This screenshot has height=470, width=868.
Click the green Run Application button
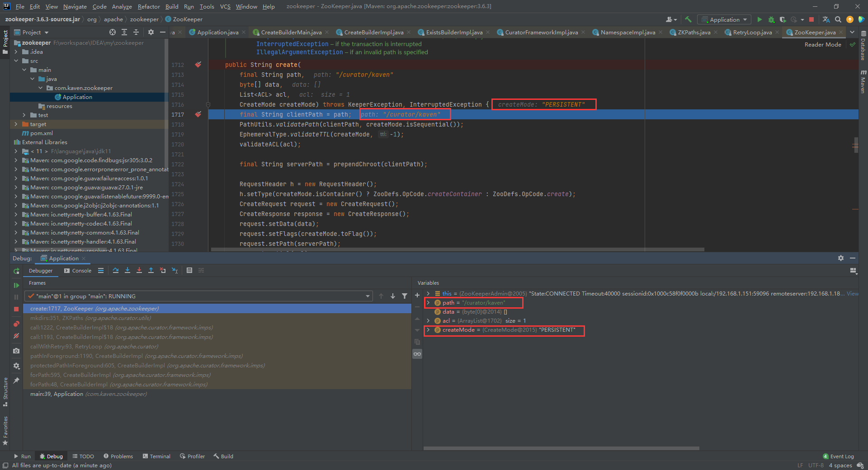click(x=759, y=19)
